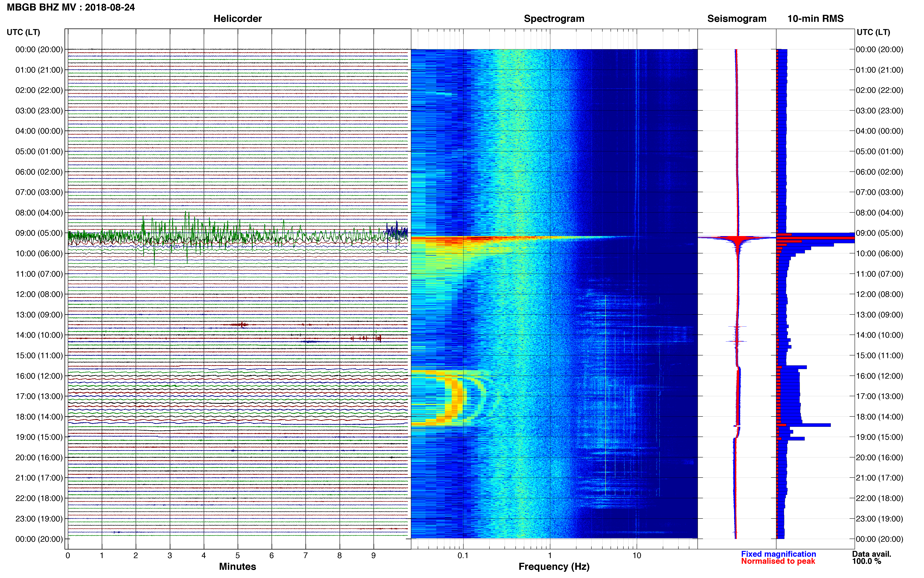Click the 1 Hz frequency tick label
The width and height of the screenshot is (924, 578).
coord(550,555)
